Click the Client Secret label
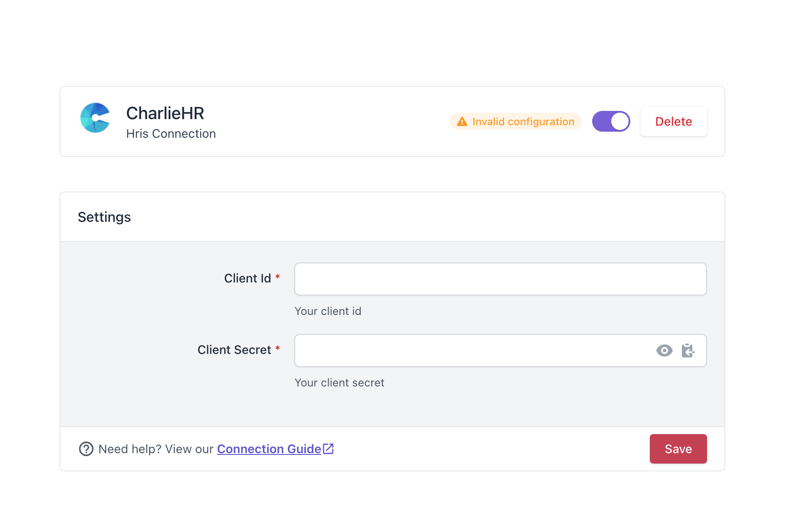Screen dimensions: 792x532 tap(234, 350)
